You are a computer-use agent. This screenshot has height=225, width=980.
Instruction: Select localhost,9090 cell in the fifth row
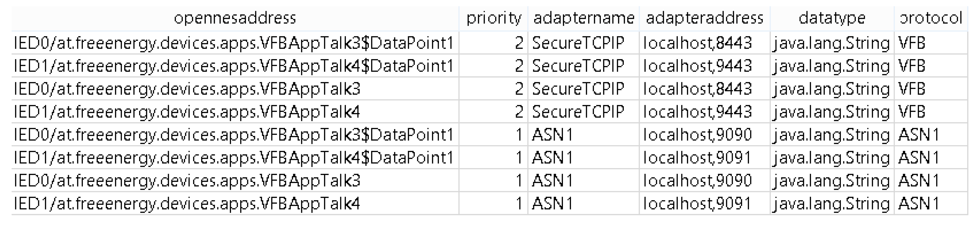click(698, 135)
